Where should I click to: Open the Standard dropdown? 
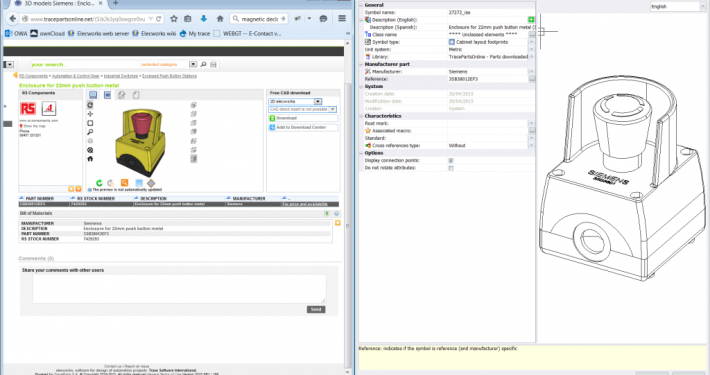click(532, 138)
